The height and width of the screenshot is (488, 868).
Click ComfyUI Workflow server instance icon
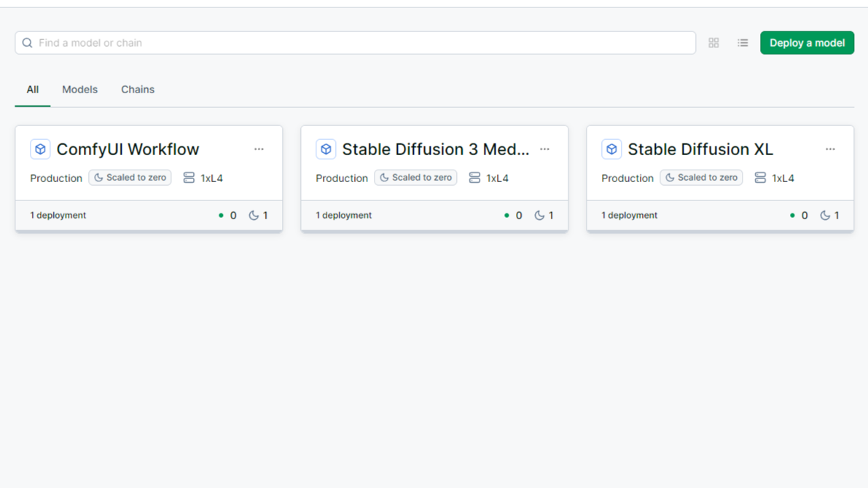[x=189, y=178]
